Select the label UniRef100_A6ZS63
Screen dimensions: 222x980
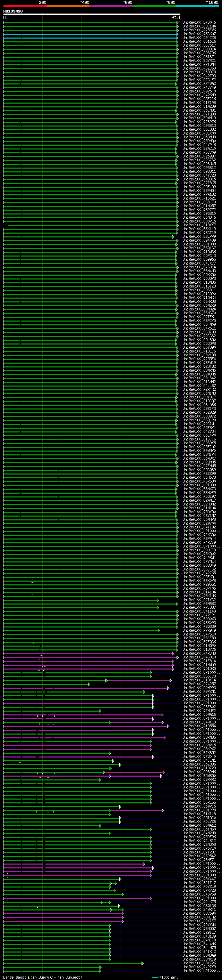tap(199, 68)
